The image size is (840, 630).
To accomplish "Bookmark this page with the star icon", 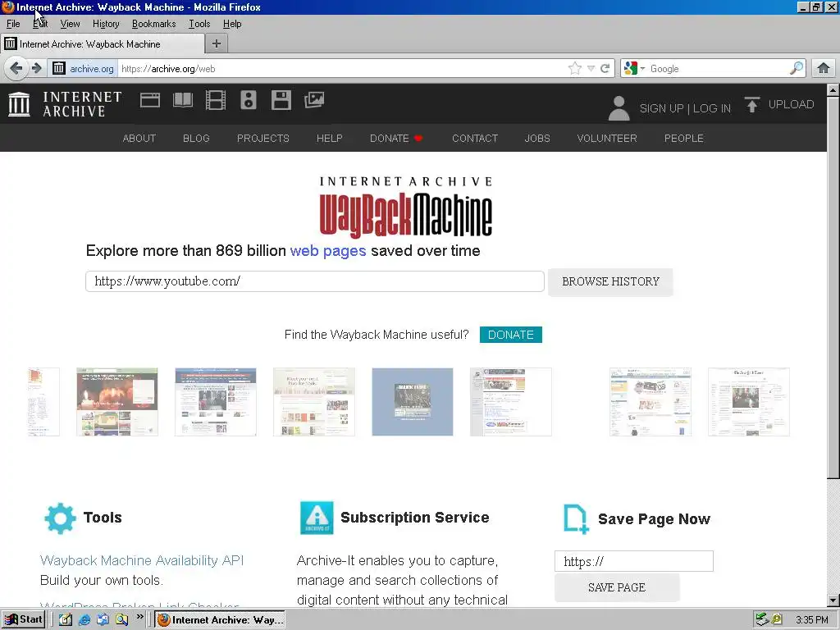I will tap(575, 68).
